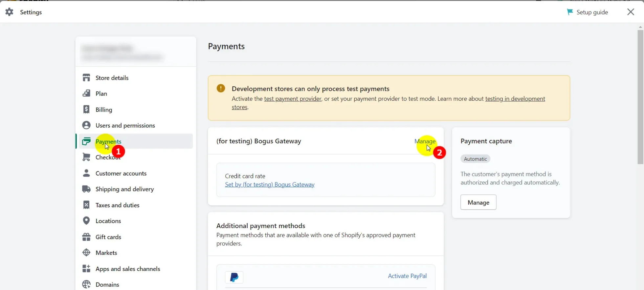Viewport: 644px width, 290px height.
Task: Click the PayPal logo icon
Action: tap(234, 278)
